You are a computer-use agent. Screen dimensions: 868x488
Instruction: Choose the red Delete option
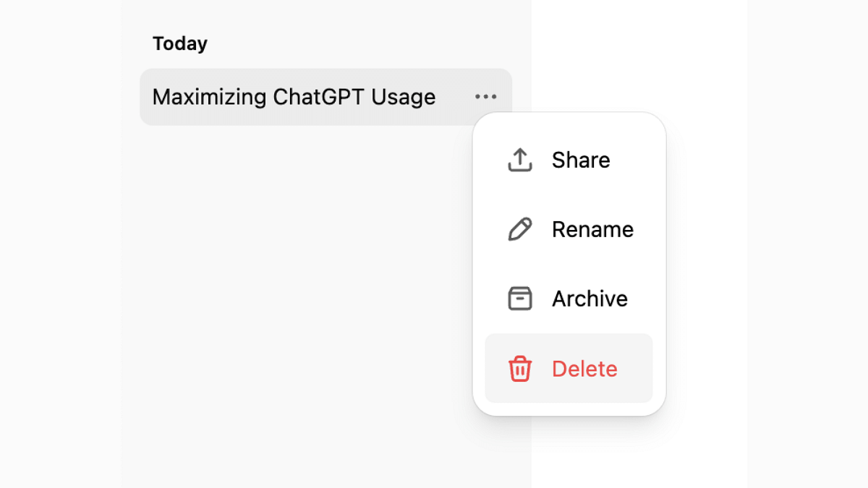[569, 368]
